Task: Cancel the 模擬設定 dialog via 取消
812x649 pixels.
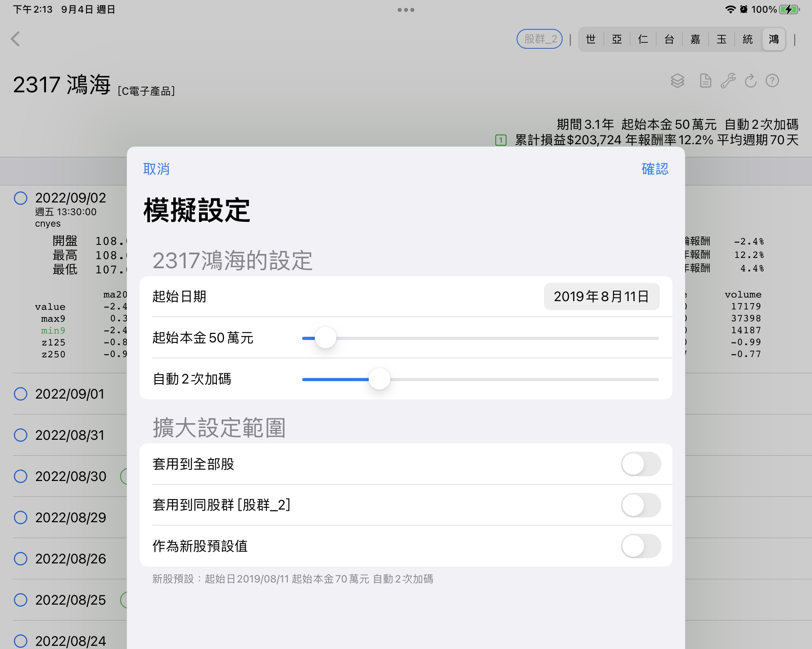Action: click(157, 169)
